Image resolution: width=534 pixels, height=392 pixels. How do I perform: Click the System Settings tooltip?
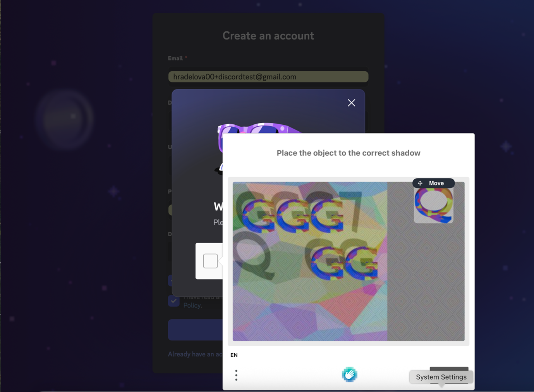point(441,377)
